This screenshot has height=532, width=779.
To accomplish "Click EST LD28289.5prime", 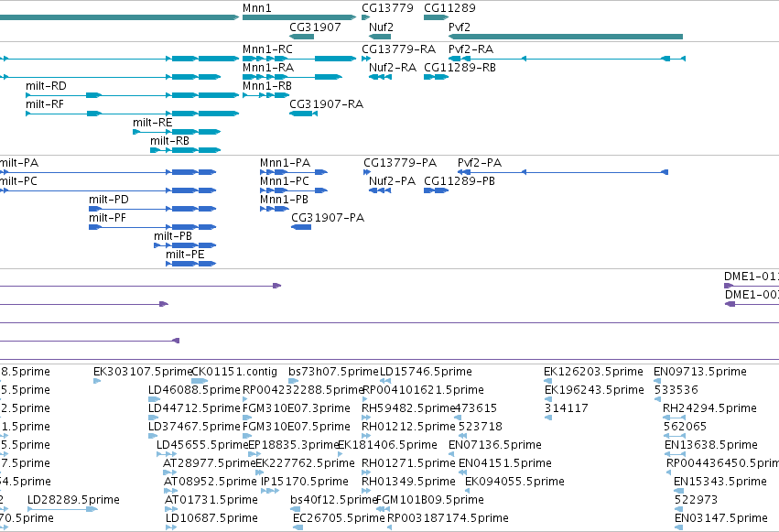I will [73, 500].
